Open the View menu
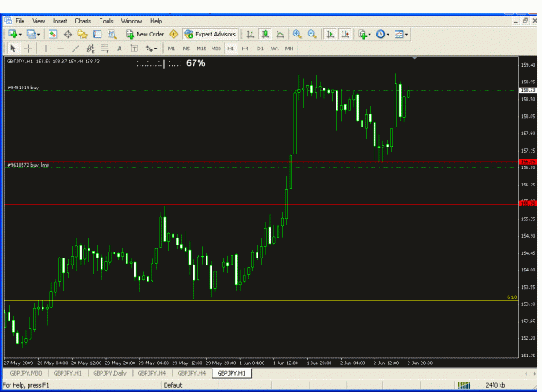 (x=39, y=21)
